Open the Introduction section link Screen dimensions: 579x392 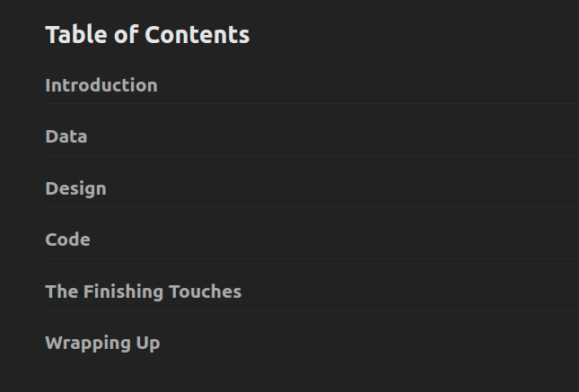101,85
